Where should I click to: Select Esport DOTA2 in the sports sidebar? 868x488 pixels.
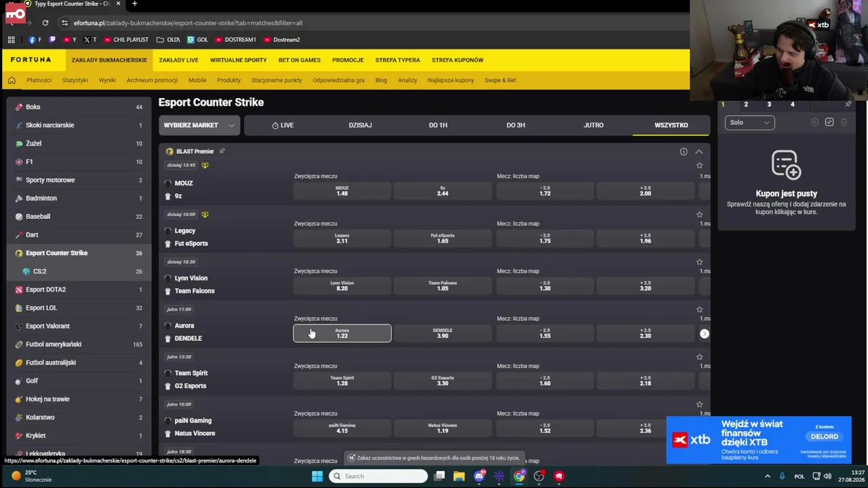79,289
